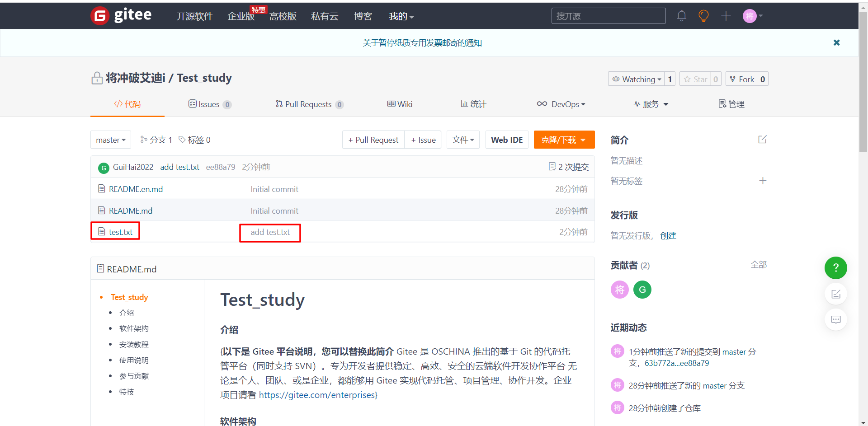The image size is (868, 426).
Task: Open the 服务 dropdown tab
Action: click(x=651, y=104)
